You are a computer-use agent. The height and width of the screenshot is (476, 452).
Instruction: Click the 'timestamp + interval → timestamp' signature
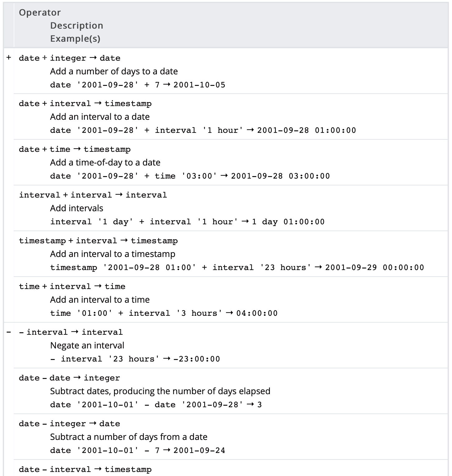(98, 241)
